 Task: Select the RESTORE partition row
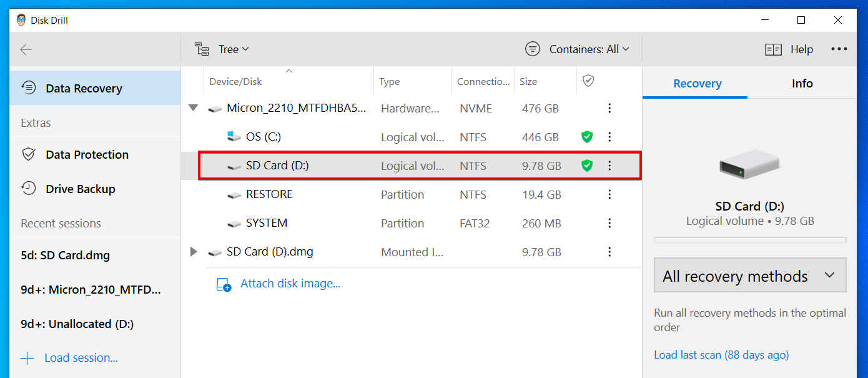[x=412, y=194]
